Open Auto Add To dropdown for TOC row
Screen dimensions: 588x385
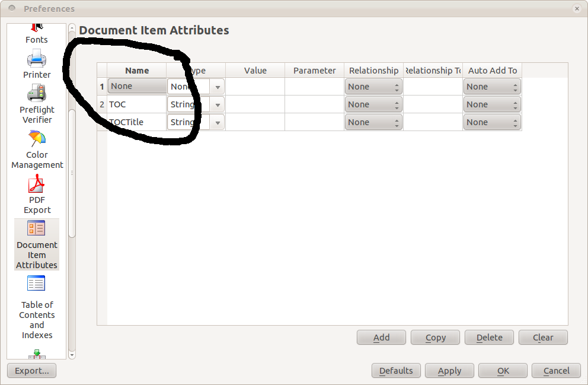[492, 104]
